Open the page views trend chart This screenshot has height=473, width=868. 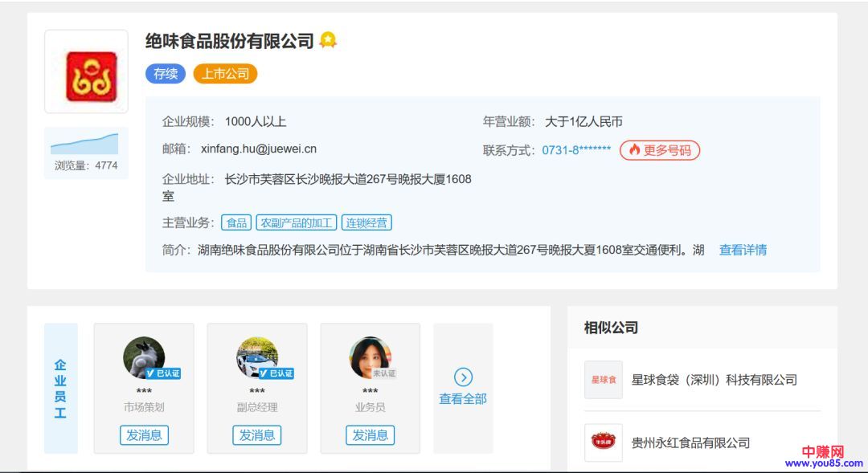85,145
